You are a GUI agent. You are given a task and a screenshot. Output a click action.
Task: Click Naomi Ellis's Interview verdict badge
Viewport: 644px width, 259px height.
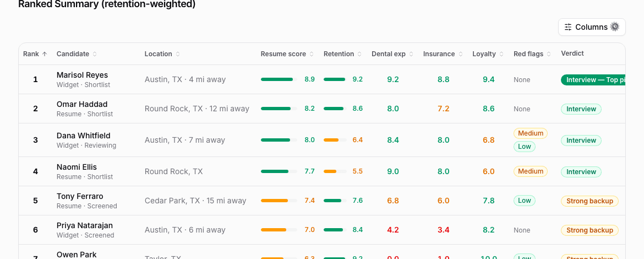[581, 172]
